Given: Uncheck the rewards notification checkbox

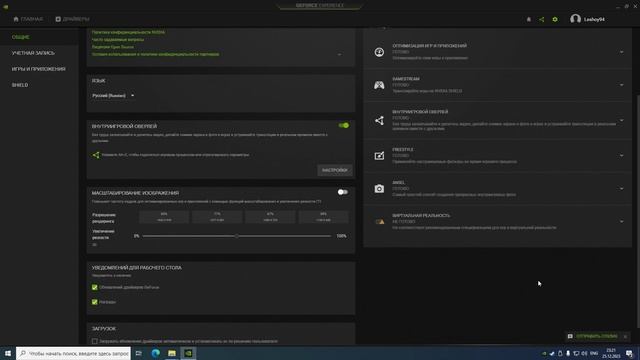Looking at the screenshot, I should tap(95, 302).
